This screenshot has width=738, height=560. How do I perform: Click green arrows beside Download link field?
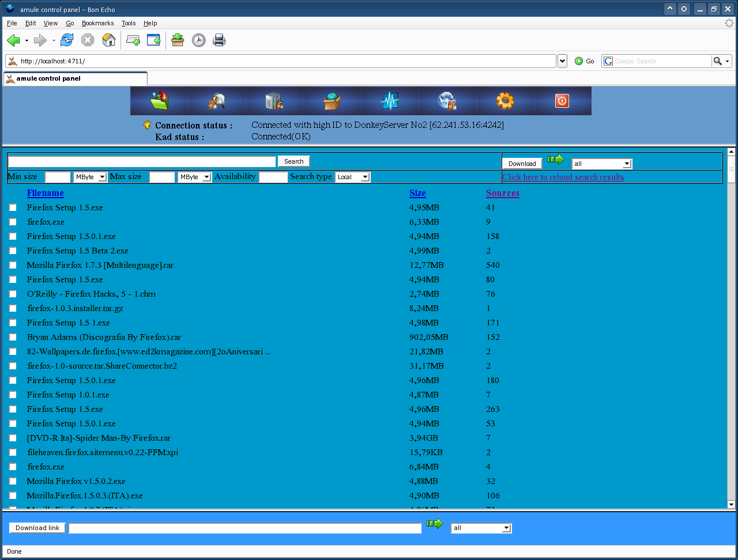click(x=435, y=524)
